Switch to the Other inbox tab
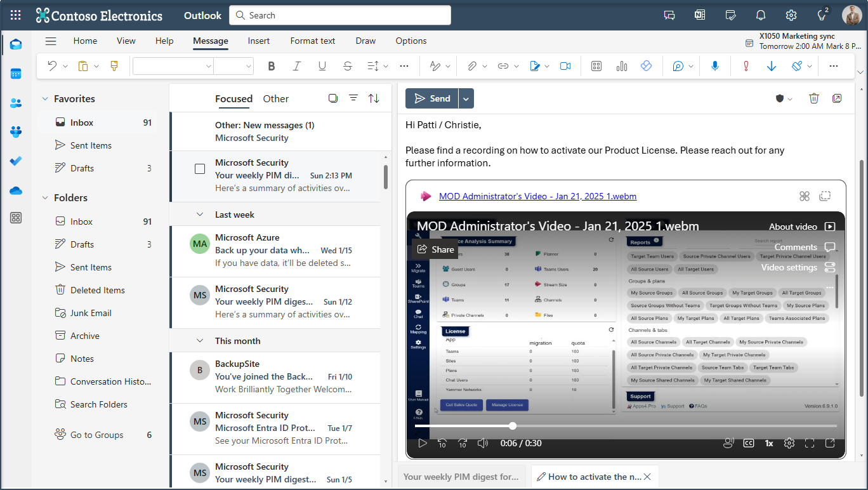The image size is (868, 490). coord(275,98)
